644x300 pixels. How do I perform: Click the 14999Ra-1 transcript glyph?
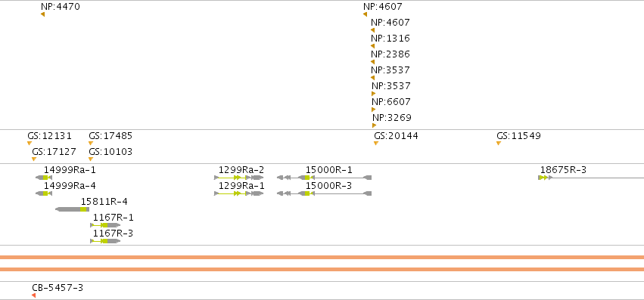44,178
